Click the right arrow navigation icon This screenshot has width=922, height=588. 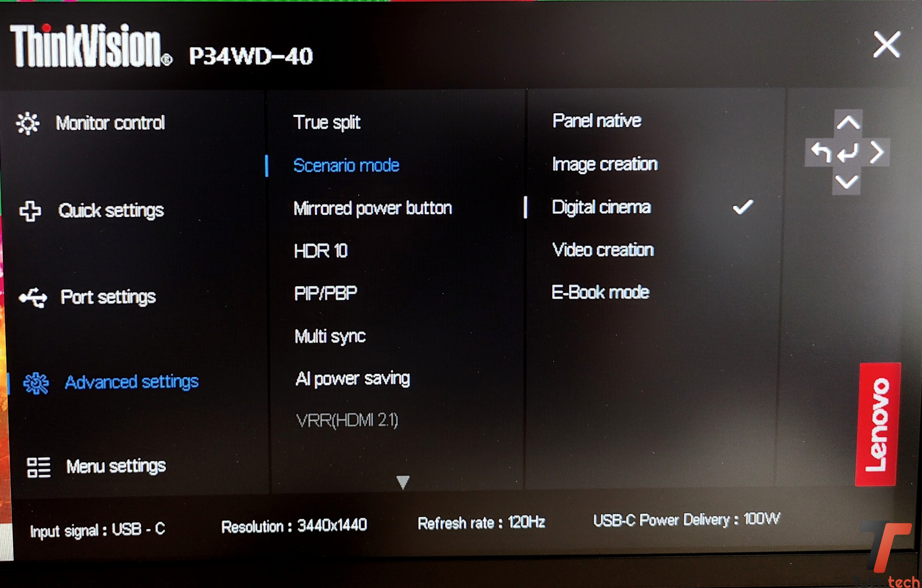877,153
